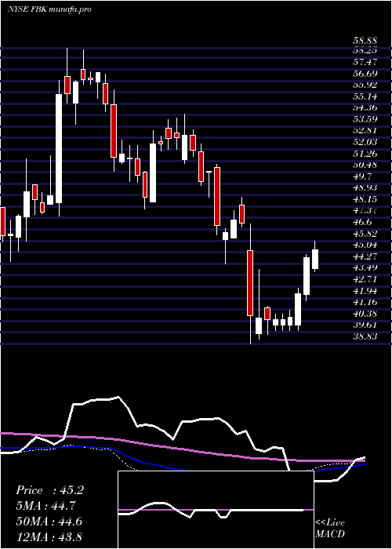Click the 51.26 price axis label
Image resolution: width=392 pixels, height=549 pixels.
pyautogui.click(x=365, y=154)
